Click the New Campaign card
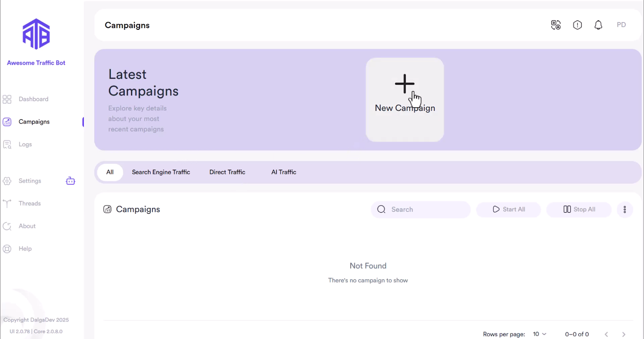Image resolution: width=644 pixels, height=339 pixels. [405, 99]
